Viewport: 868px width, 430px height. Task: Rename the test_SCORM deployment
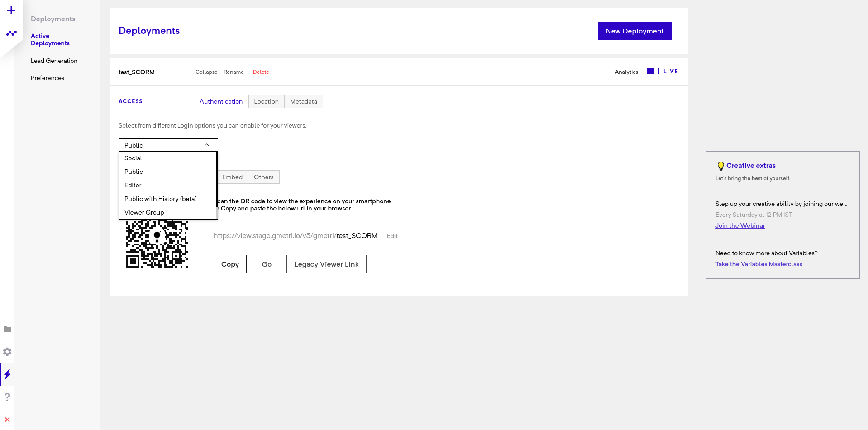pos(234,72)
